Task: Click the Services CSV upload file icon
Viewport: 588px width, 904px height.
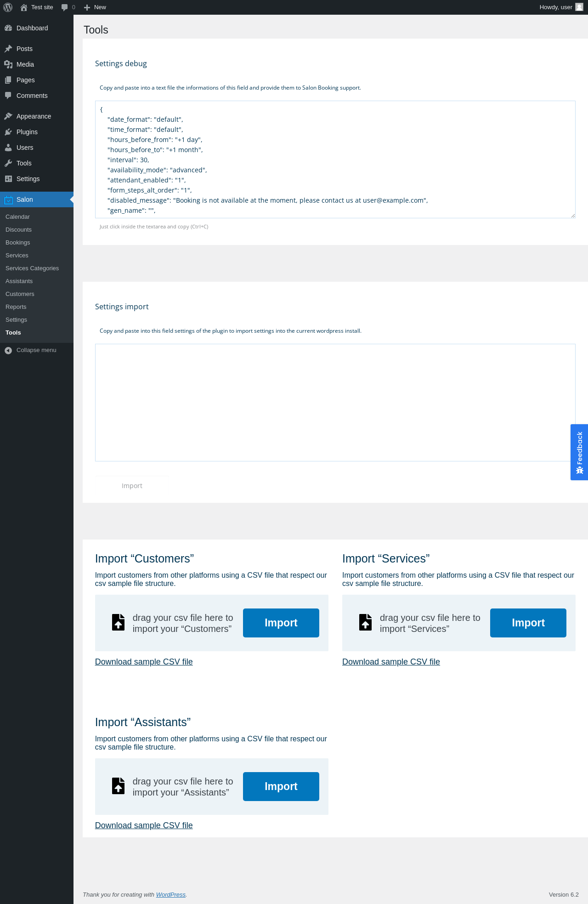Action: 366,622
